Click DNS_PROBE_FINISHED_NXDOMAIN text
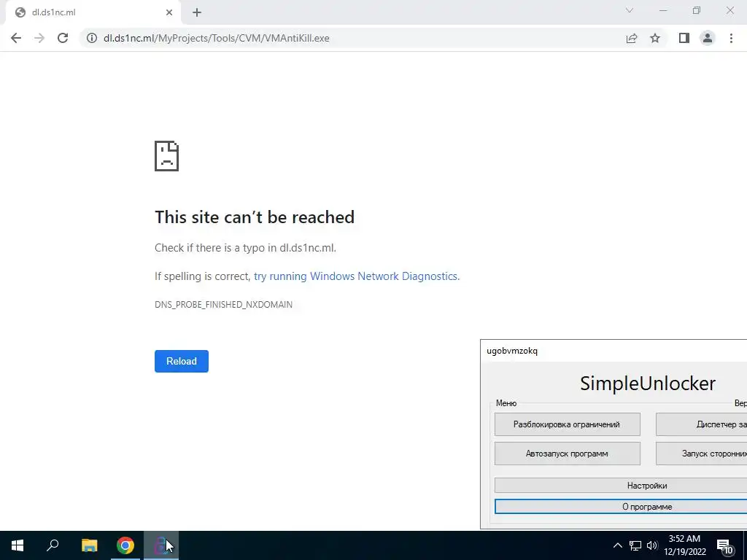 (x=223, y=305)
